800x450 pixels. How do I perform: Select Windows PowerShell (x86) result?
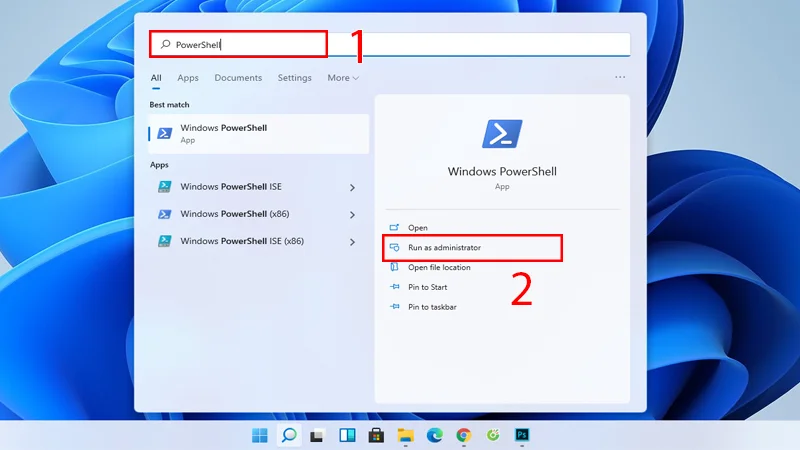coord(258,214)
